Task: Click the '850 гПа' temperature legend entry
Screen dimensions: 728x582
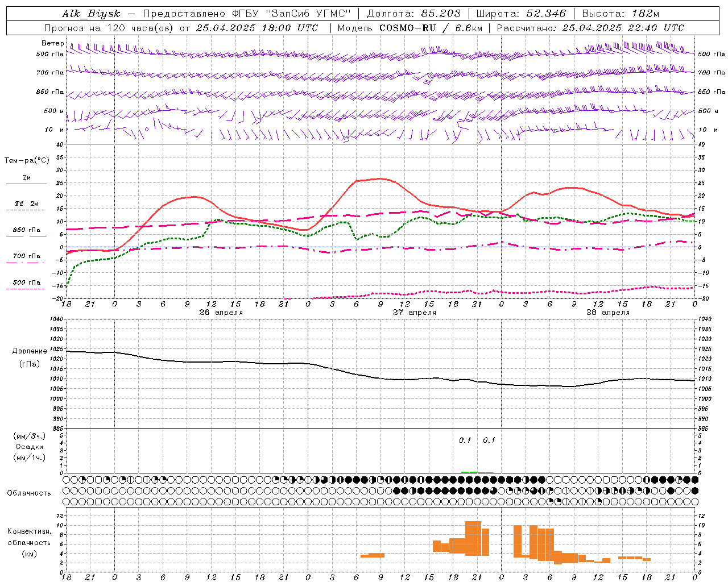Action: [x=27, y=230]
